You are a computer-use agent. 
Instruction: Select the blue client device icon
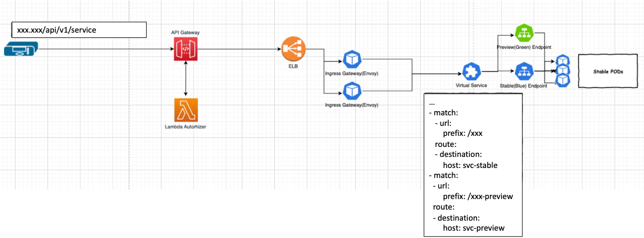21,50
